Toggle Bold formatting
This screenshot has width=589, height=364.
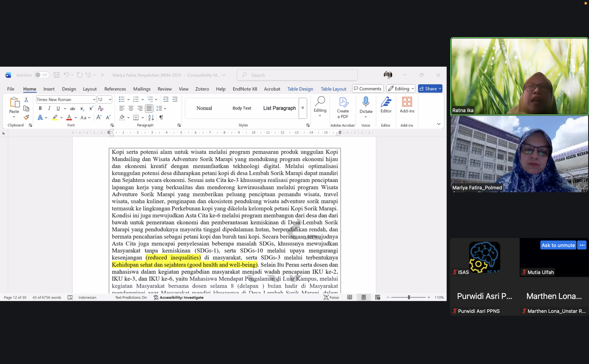point(40,108)
